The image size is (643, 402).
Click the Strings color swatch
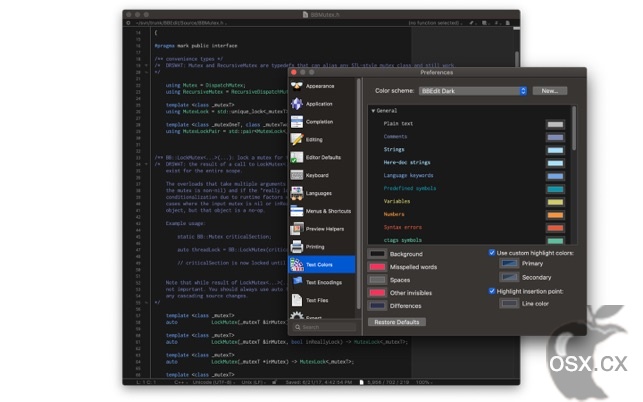click(555, 150)
